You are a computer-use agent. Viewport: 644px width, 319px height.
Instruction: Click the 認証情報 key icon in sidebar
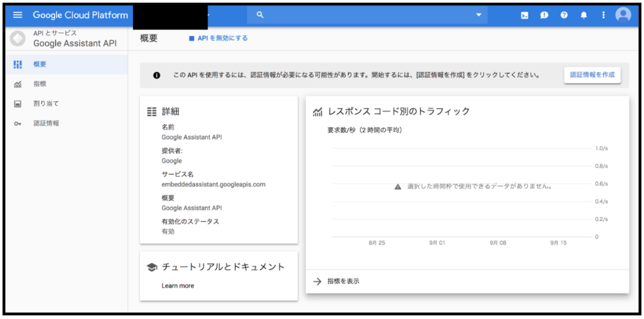click(x=18, y=124)
